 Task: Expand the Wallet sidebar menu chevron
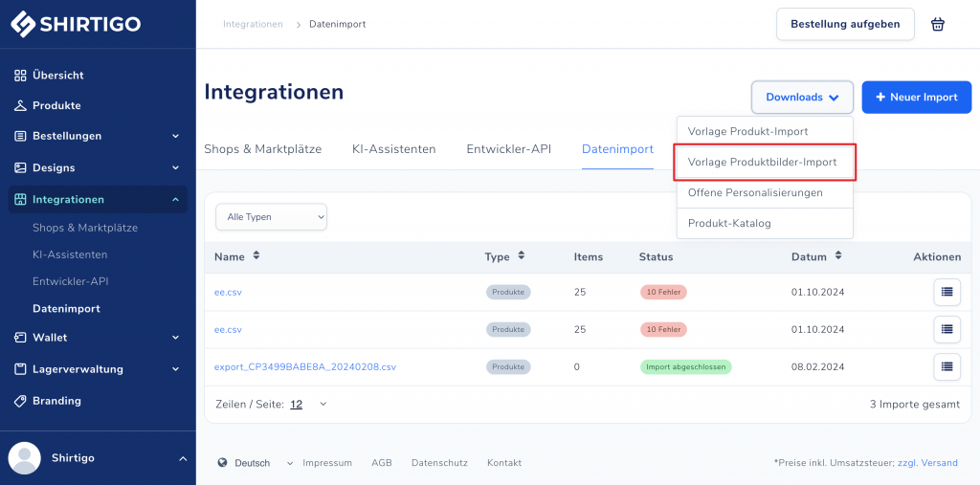click(x=176, y=338)
